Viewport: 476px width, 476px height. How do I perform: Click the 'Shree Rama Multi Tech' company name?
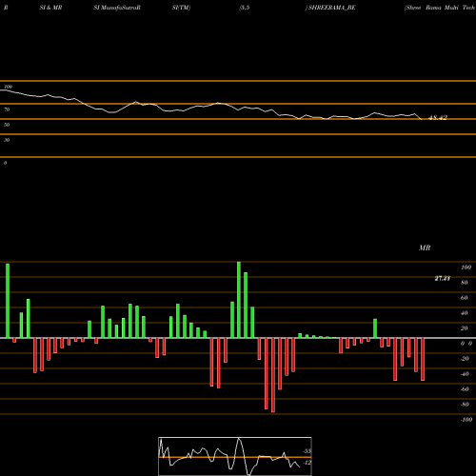pyautogui.click(x=440, y=8)
